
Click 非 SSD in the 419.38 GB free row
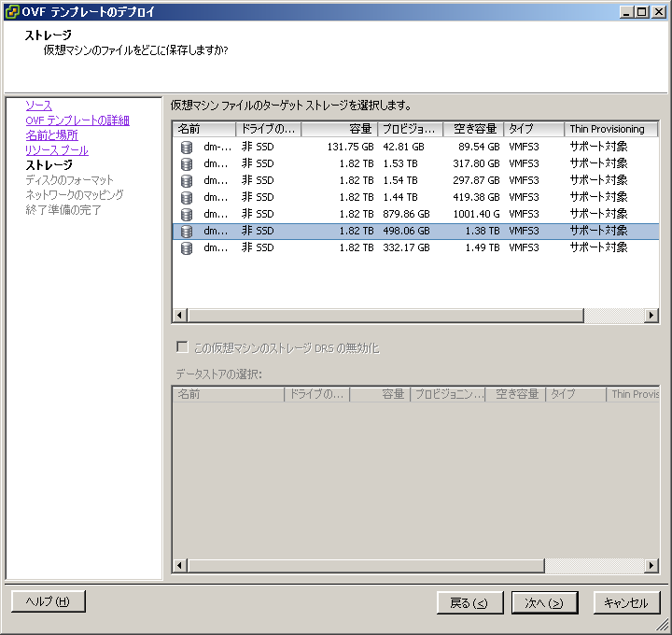(258, 197)
